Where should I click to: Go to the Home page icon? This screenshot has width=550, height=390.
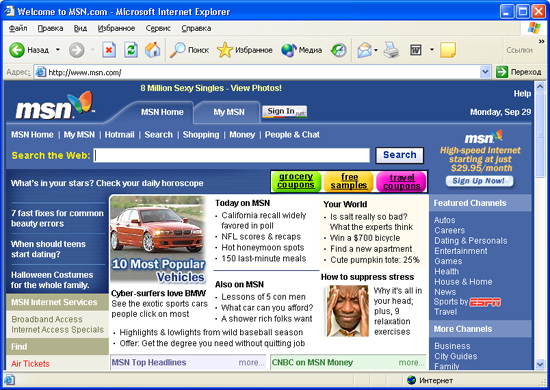point(153,50)
